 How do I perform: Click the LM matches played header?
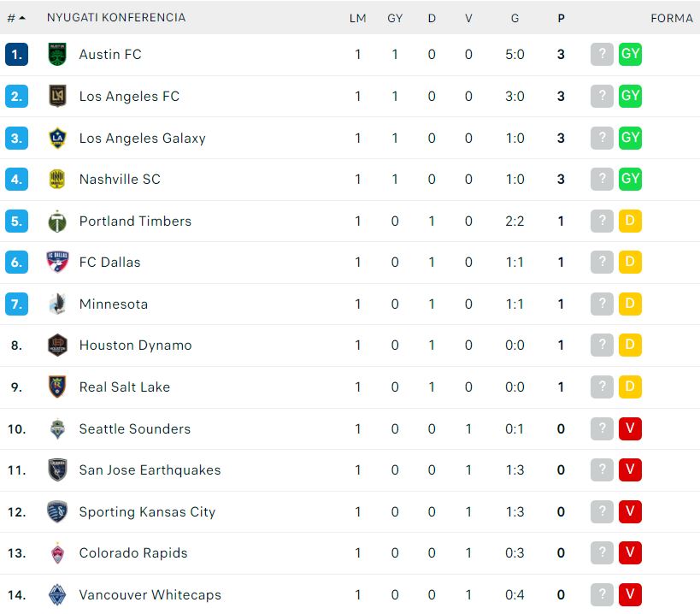tap(357, 18)
